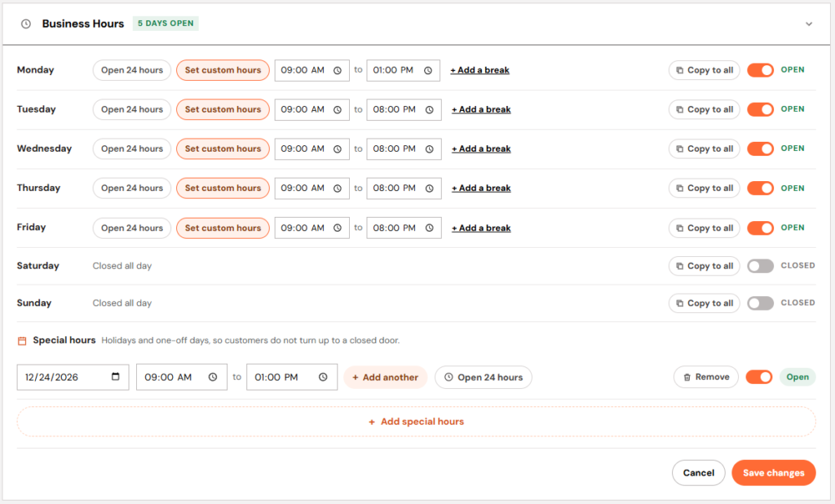Enable the Saturday open toggle

[760, 266]
